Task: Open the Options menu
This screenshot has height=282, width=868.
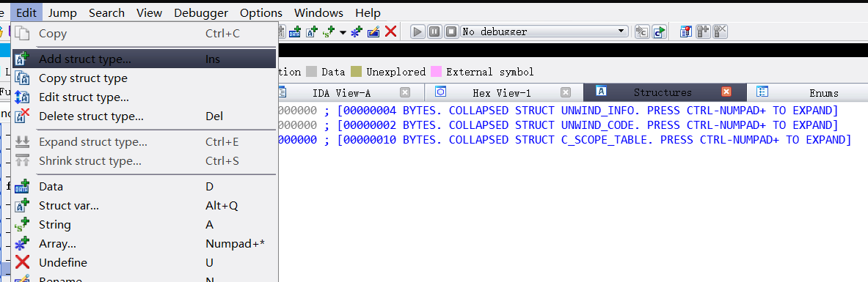Action: pos(260,12)
